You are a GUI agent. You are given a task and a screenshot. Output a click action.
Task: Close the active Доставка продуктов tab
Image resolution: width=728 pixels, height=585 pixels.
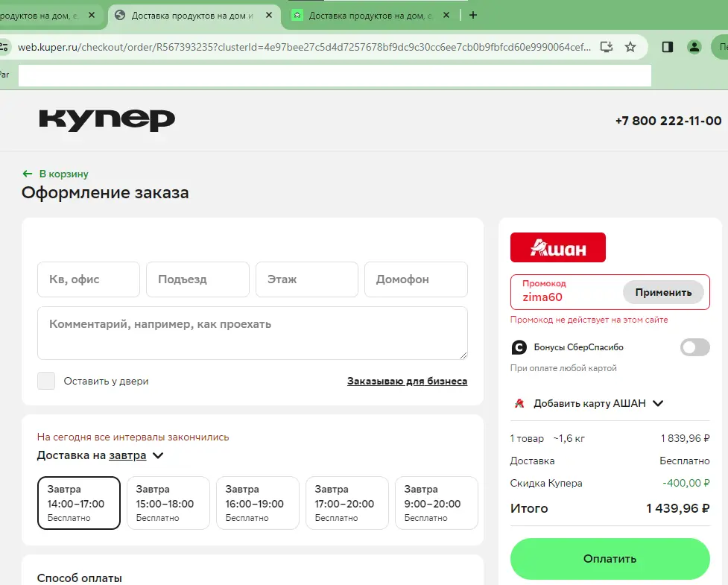pyautogui.click(x=269, y=16)
